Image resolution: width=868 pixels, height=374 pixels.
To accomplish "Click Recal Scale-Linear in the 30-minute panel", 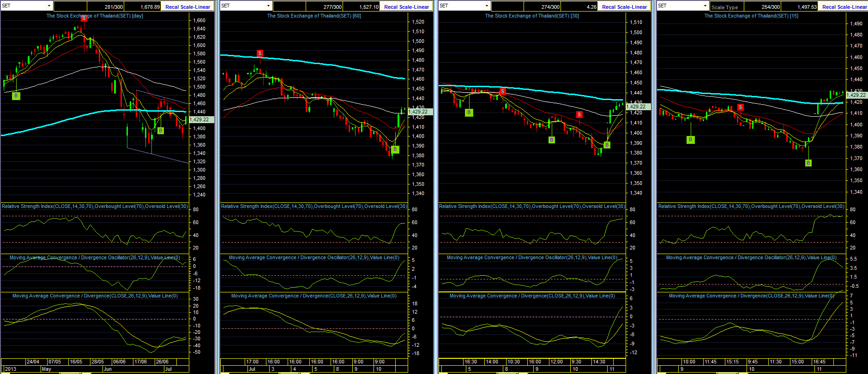I will click(x=625, y=7).
